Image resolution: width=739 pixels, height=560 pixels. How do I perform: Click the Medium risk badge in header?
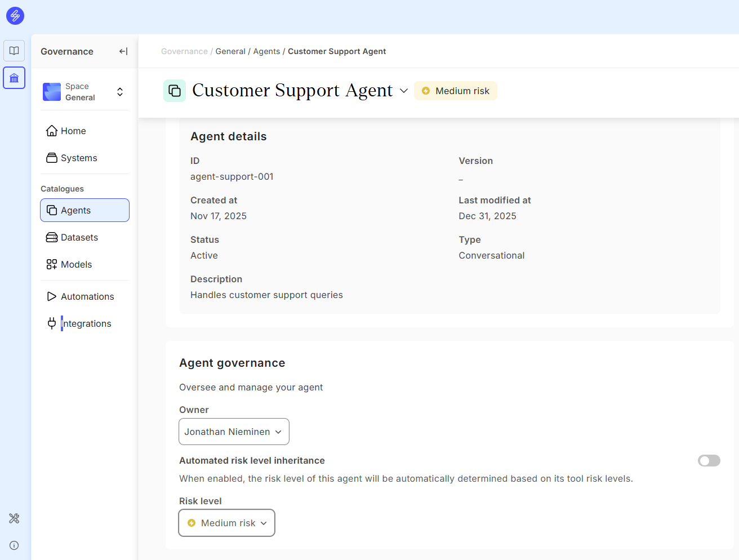[456, 91]
